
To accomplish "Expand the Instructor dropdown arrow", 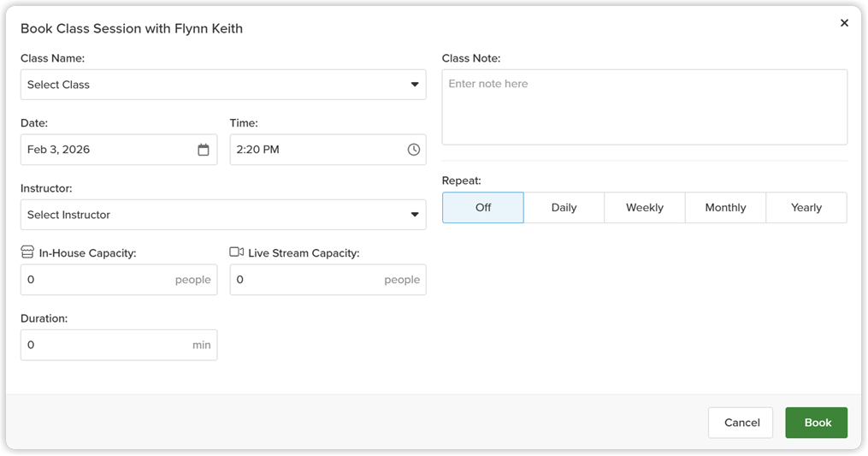I will click(415, 215).
